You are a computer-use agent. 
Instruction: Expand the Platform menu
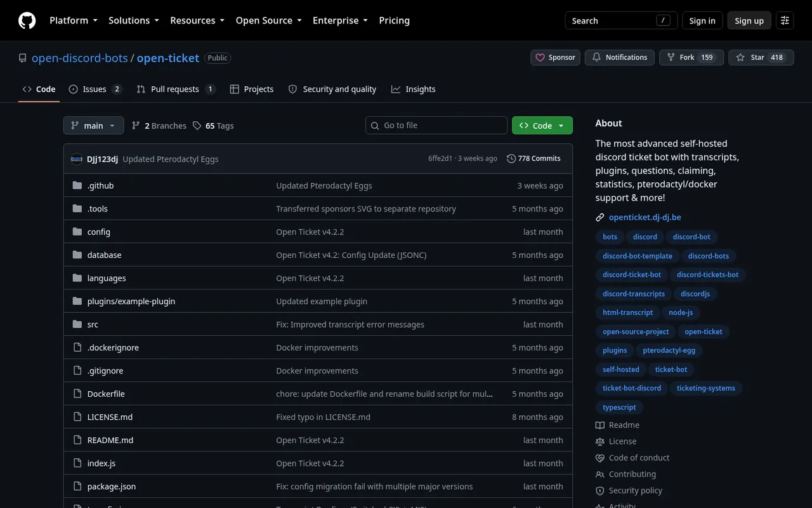(x=74, y=20)
